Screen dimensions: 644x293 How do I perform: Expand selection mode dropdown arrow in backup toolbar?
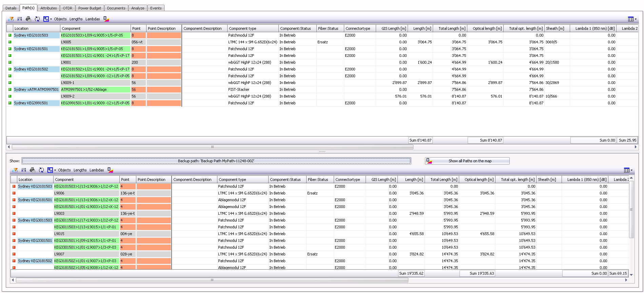(55, 170)
